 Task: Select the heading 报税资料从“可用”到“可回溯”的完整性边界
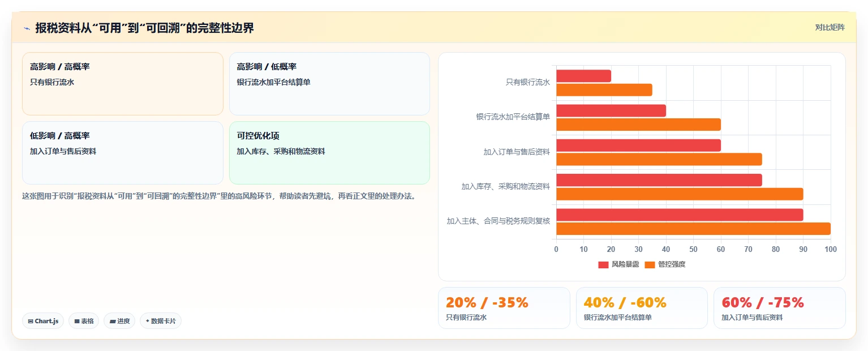click(145, 28)
